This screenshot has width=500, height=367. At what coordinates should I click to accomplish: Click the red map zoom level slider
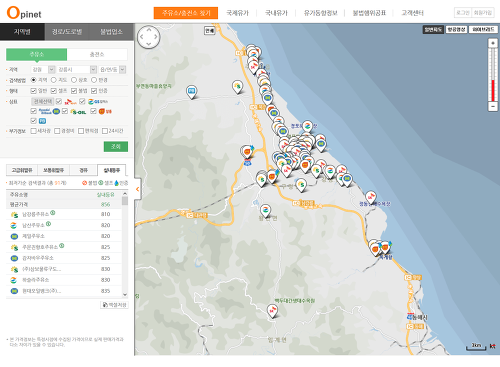(493, 90)
